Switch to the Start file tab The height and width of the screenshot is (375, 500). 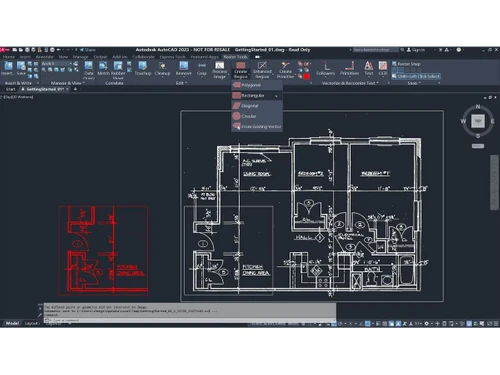pyautogui.click(x=10, y=89)
